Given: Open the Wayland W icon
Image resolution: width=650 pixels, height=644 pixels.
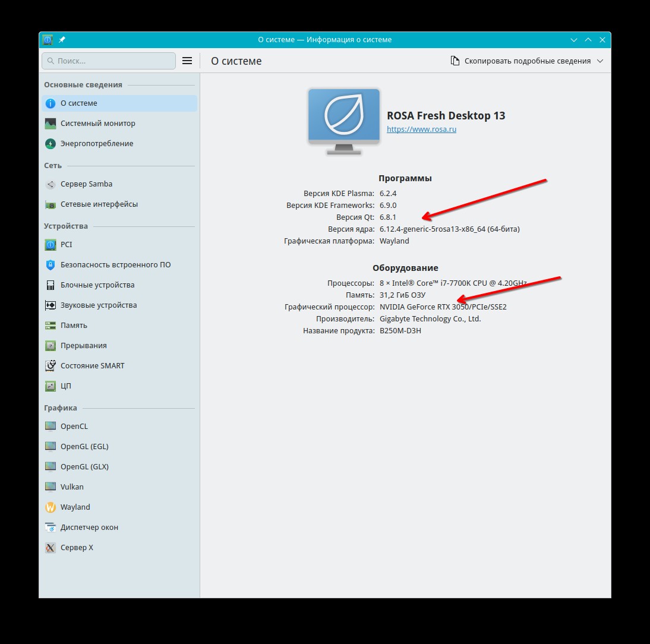Looking at the screenshot, I should coord(50,507).
